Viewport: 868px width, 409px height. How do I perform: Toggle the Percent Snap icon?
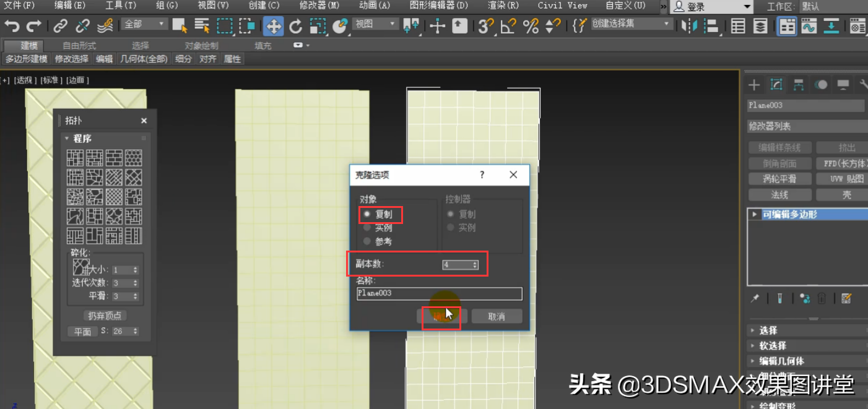coord(531,26)
